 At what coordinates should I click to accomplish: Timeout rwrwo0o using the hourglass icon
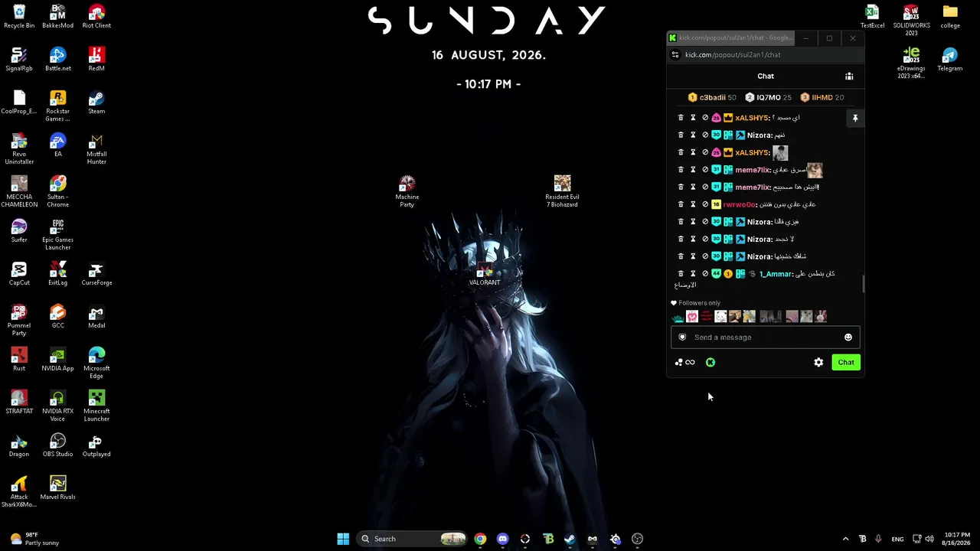pyautogui.click(x=693, y=204)
